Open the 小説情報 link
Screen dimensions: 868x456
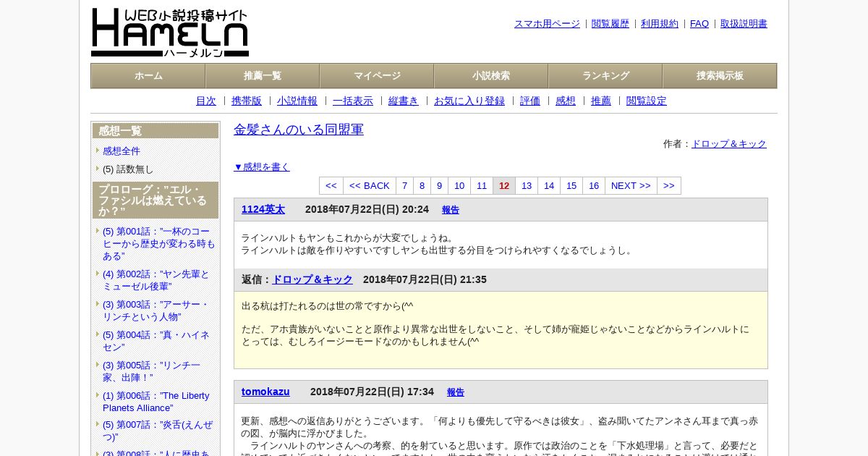pos(297,101)
